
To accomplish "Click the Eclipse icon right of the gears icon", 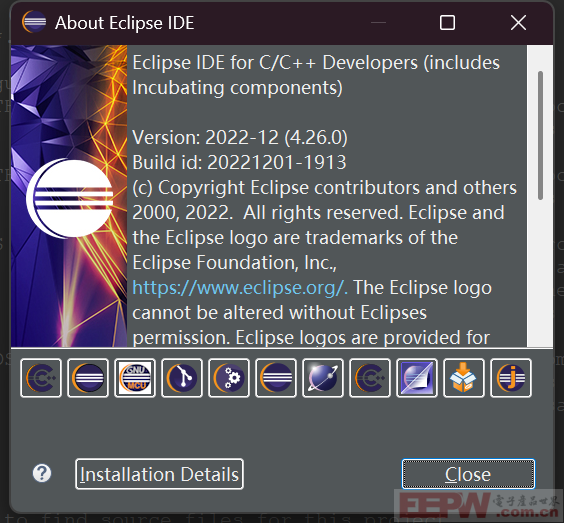I will [x=276, y=378].
